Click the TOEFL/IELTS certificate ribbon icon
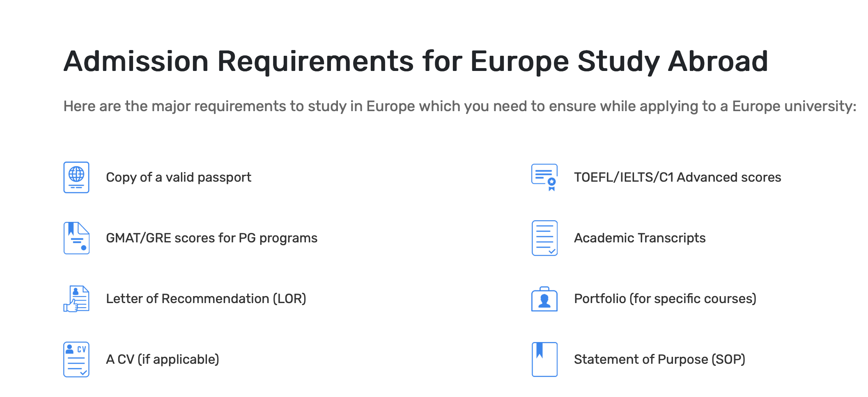 coord(544,177)
